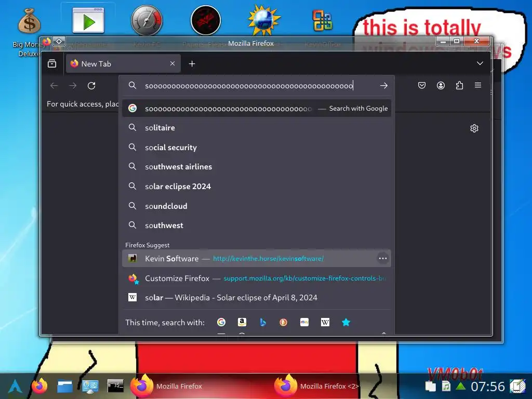The width and height of the screenshot is (532, 399).
Task: Open the Pocket save icon
Action: coord(422,85)
